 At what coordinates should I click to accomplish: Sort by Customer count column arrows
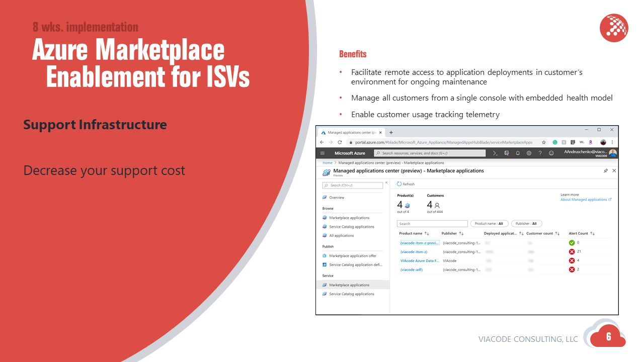pos(557,233)
